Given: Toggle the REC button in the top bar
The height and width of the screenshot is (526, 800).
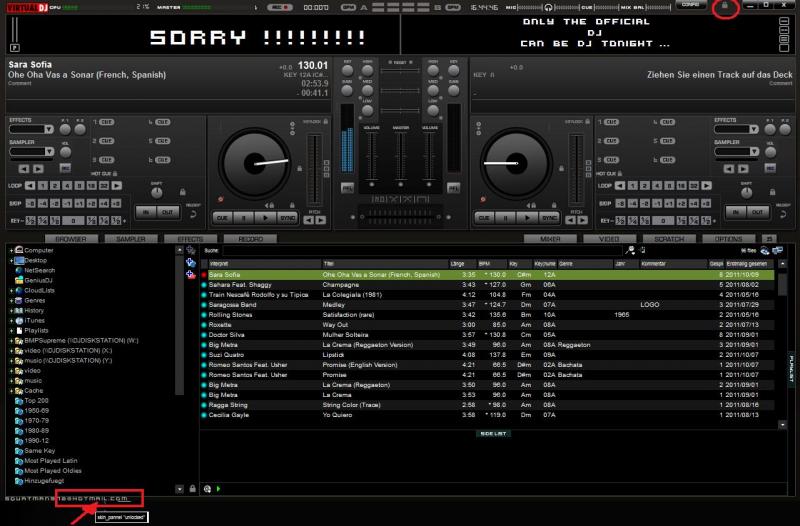Looking at the screenshot, I should pos(280,7).
